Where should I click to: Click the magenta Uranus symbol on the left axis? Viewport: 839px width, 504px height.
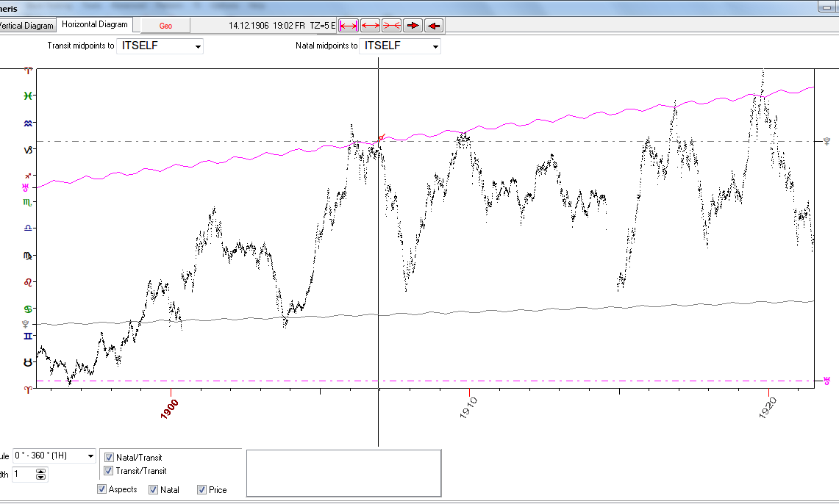(x=26, y=188)
